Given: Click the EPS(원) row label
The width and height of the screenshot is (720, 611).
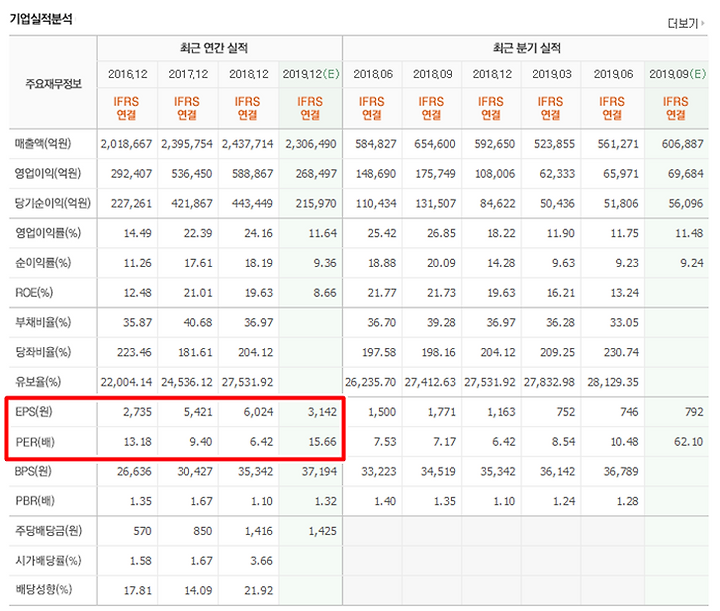Looking at the screenshot, I should tap(34, 412).
